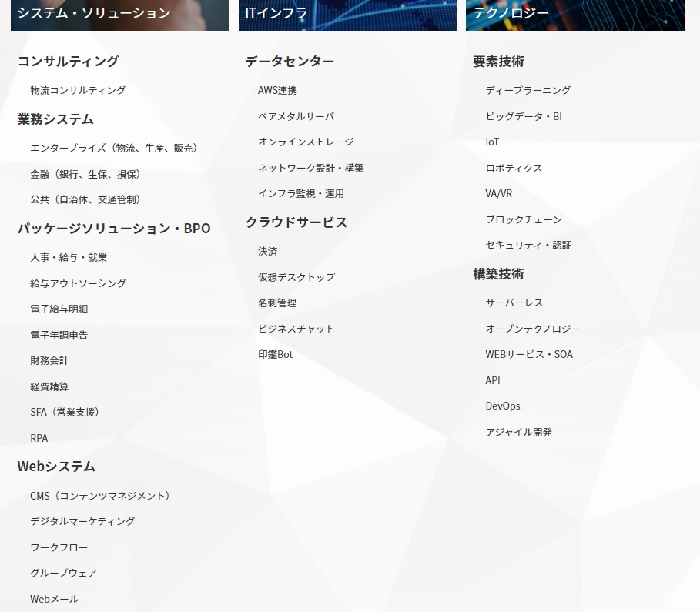Open 財務会計 link
The height and width of the screenshot is (612, 700).
pos(49,361)
